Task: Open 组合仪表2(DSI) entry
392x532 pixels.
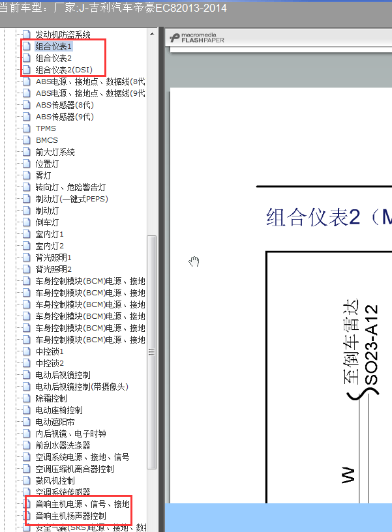Action: click(x=64, y=70)
